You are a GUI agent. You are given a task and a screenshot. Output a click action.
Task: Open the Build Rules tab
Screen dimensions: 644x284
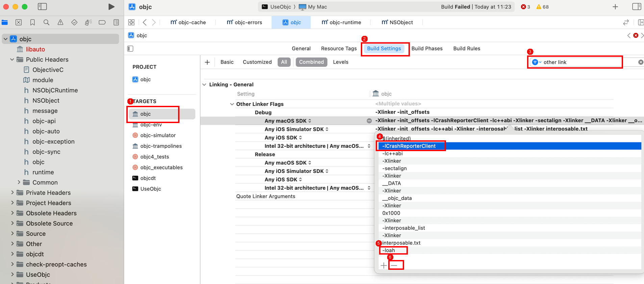(x=467, y=49)
